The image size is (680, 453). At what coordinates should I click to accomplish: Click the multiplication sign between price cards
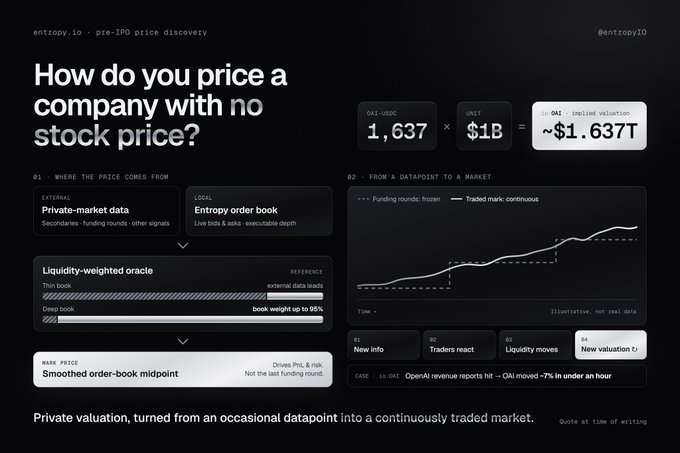447,127
